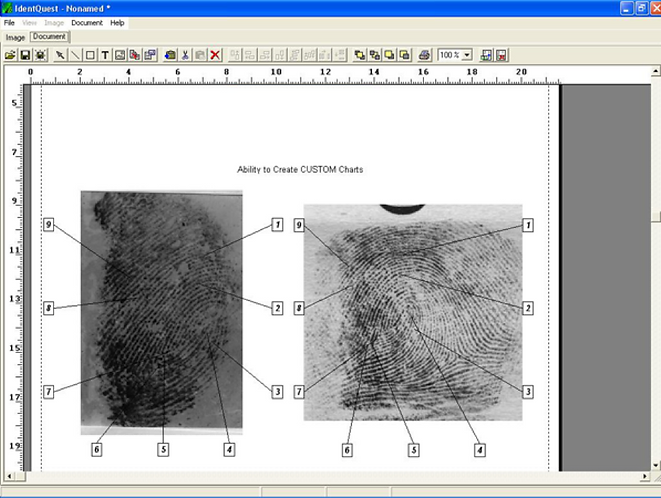Select marker box 4 below left fingerprint
Screen dimensions: 661x498
(x=229, y=450)
